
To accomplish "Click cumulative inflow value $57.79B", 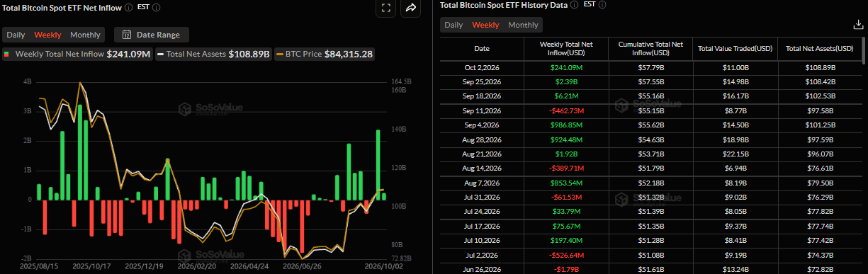I will tap(650, 68).
